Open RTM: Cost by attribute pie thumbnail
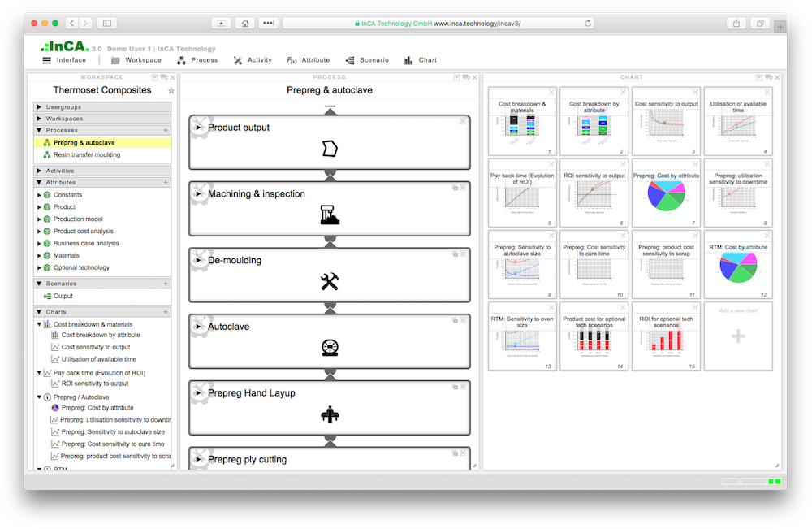Viewport: 812px width, 529px height. point(738,265)
